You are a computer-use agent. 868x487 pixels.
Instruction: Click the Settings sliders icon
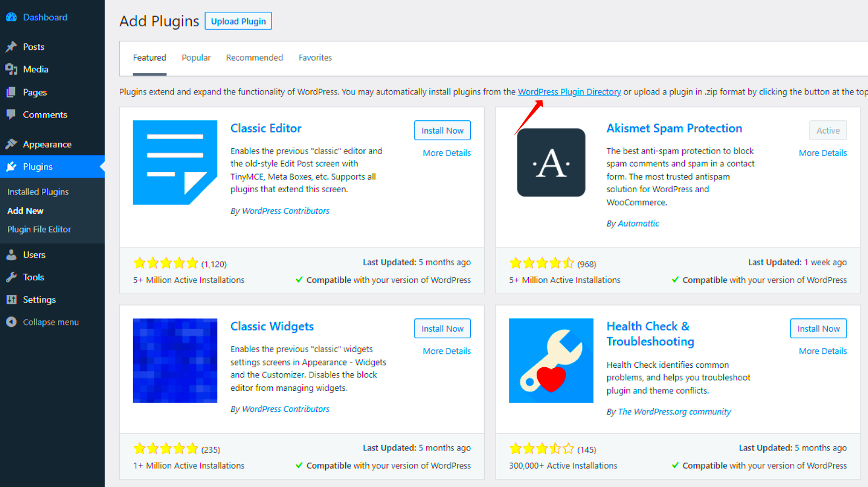point(11,300)
